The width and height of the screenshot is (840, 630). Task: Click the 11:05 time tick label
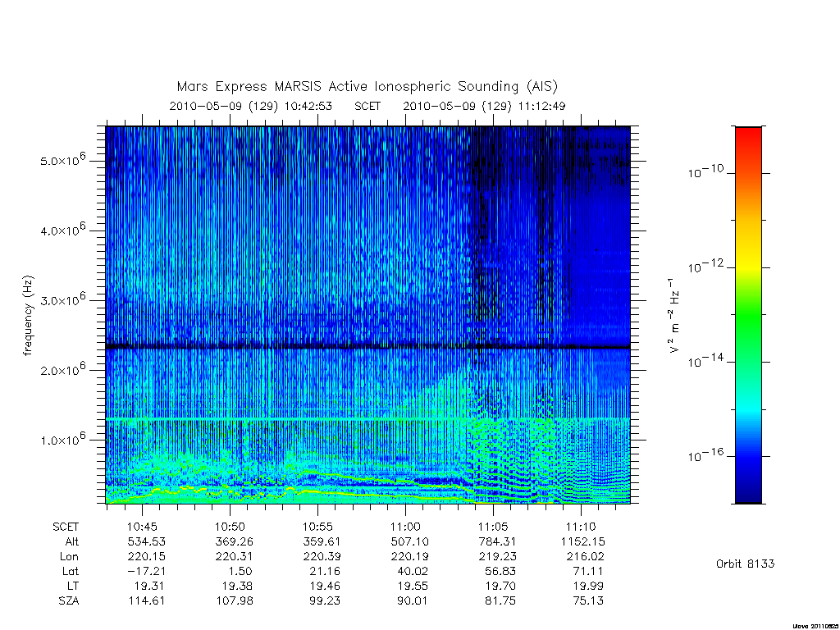click(493, 527)
